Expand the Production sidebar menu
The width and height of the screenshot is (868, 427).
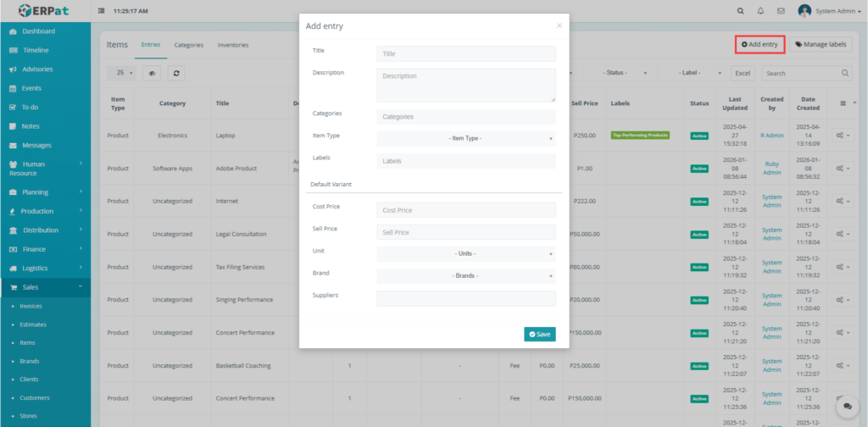(x=46, y=211)
